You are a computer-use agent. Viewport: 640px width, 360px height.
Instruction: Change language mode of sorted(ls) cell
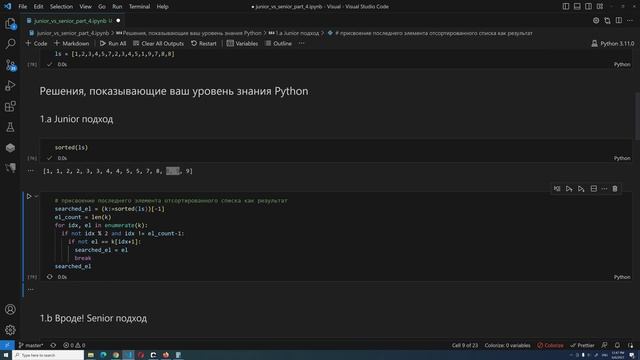[622, 158]
